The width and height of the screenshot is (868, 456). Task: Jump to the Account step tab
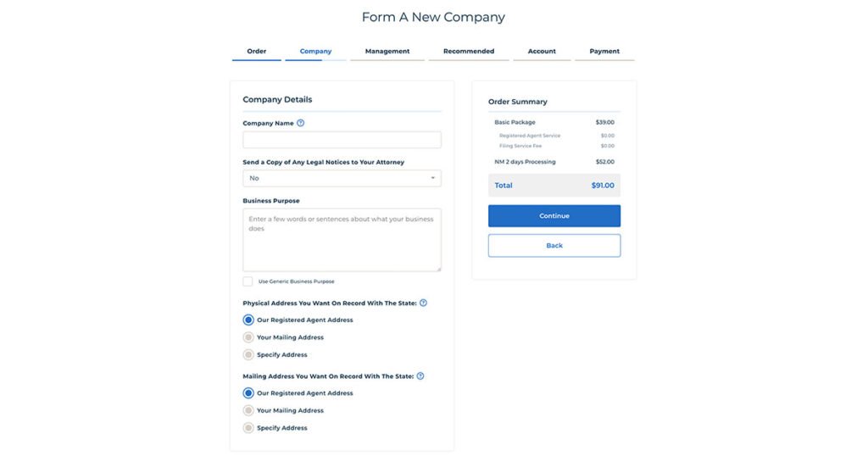pos(542,52)
